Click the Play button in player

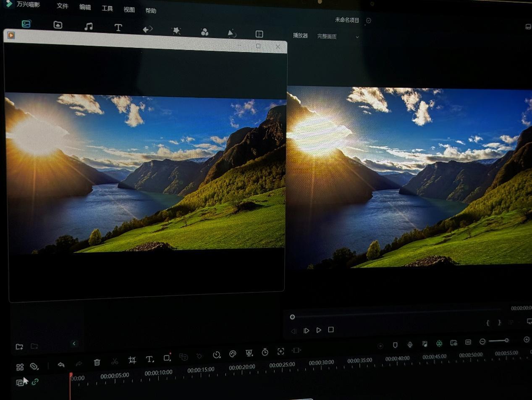[x=319, y=330]
